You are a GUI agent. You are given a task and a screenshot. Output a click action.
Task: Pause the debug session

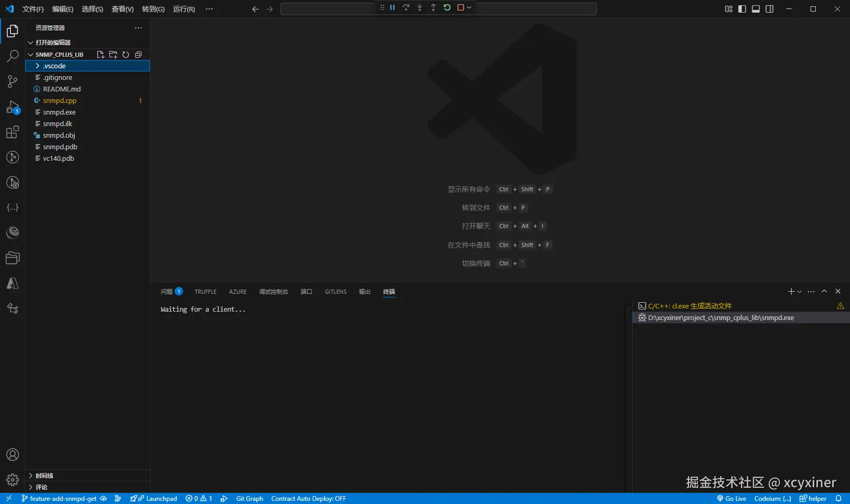392,7
